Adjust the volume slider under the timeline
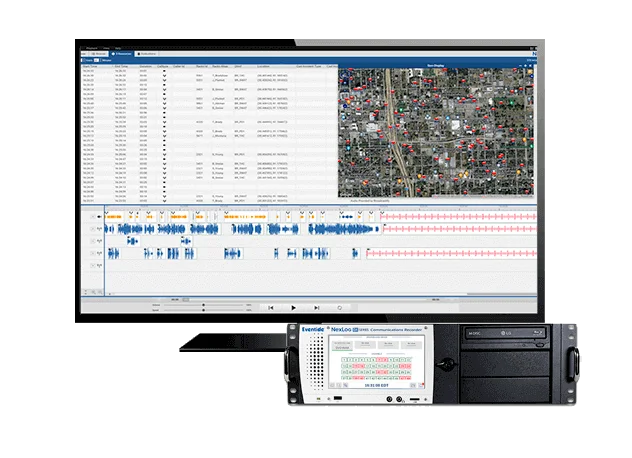Viewport: 632px width, 458px height. pyautogui.click(x=205, y=304)
